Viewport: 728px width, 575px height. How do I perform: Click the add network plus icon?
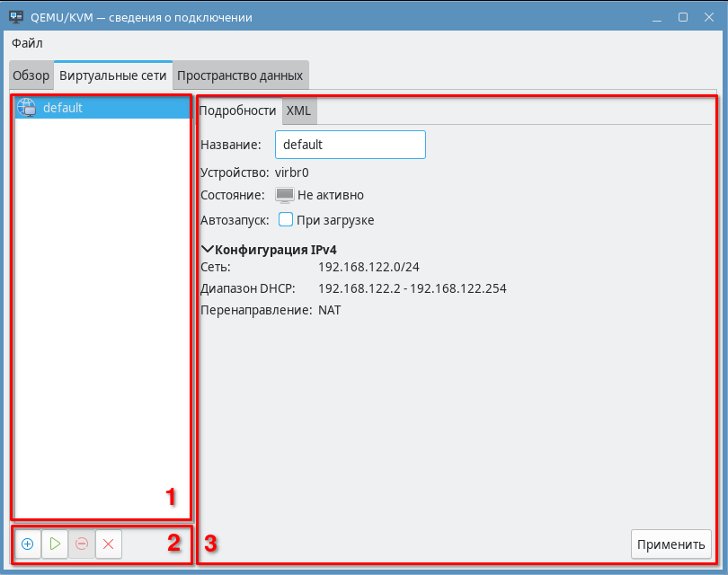tap(27, 544)
